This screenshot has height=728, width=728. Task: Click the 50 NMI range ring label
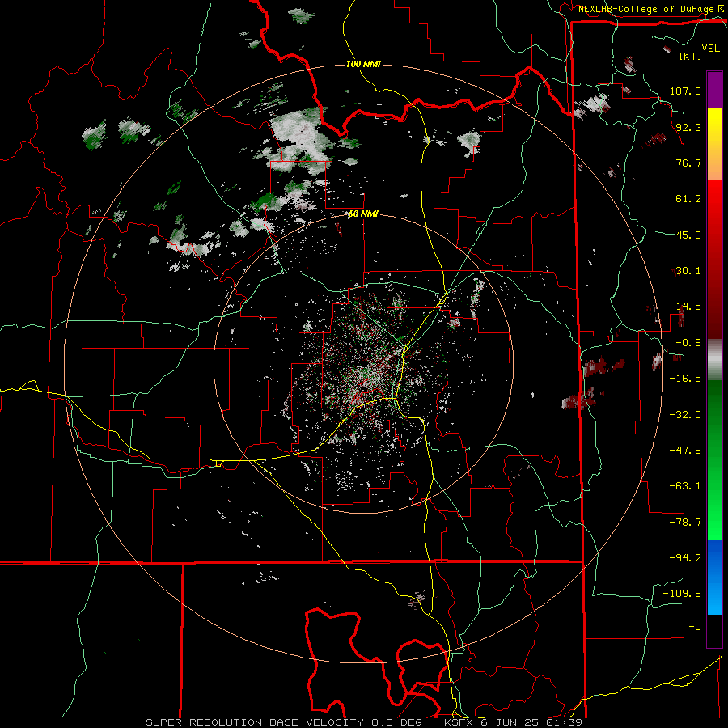[363, 214]
